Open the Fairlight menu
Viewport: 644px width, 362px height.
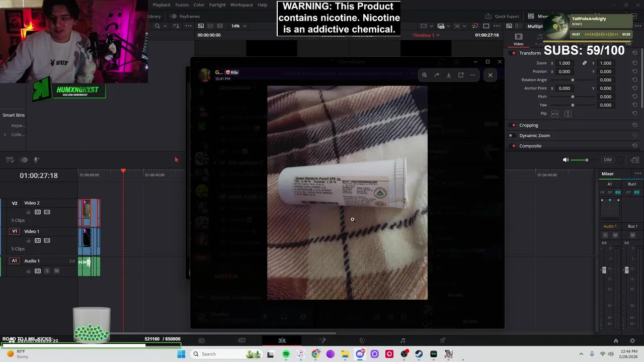(x=217, y=5)
